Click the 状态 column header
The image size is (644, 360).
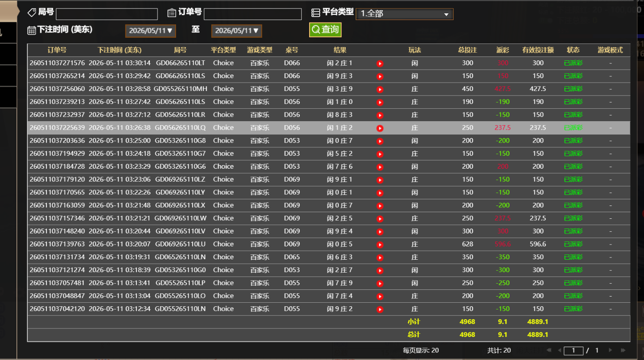pos(573,50)
